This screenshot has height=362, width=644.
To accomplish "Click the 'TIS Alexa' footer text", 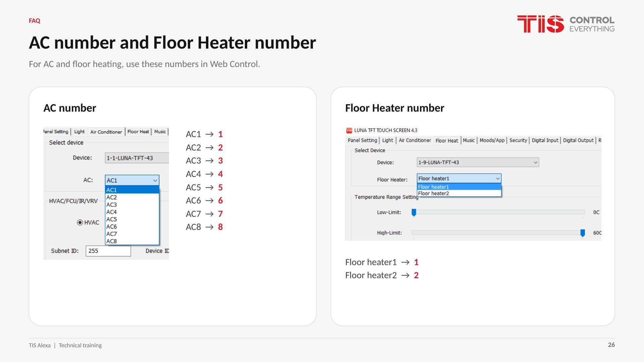I will (x=40, y=345).
